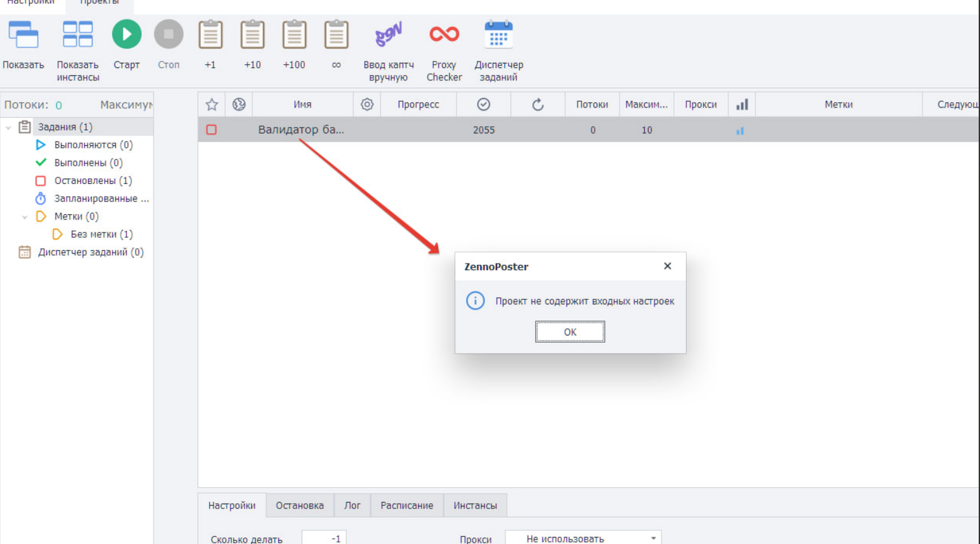This screenshot has width=980, height=544.
Task: Confirm the ZennoPoster dialog with OK
Action: click(x=570, y=332)
